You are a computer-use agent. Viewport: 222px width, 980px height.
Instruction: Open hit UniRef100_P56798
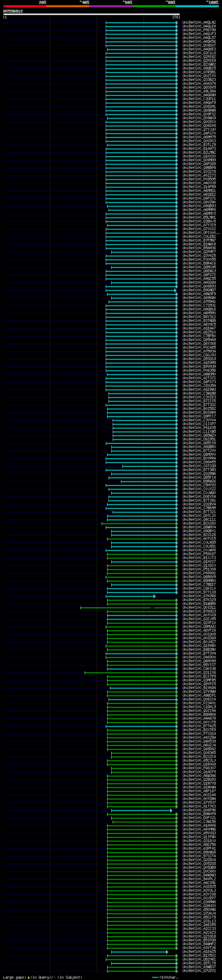tap(199, 30)
